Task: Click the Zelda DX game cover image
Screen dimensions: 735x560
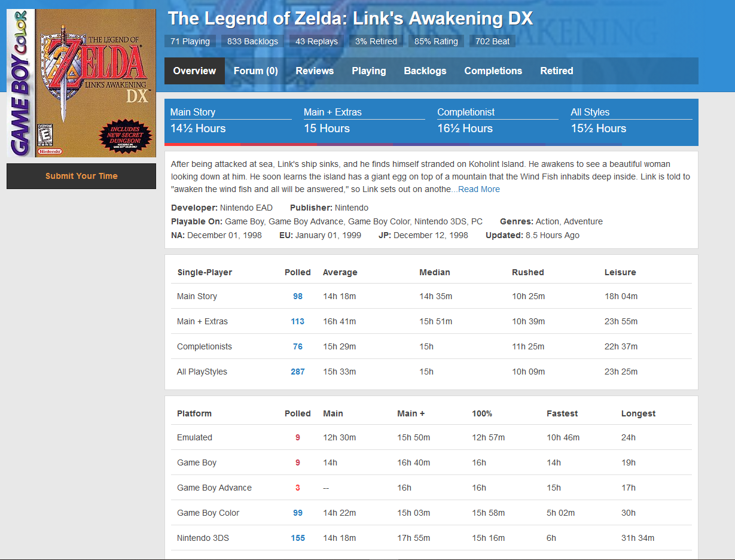Action: click(x=81, y=83)
